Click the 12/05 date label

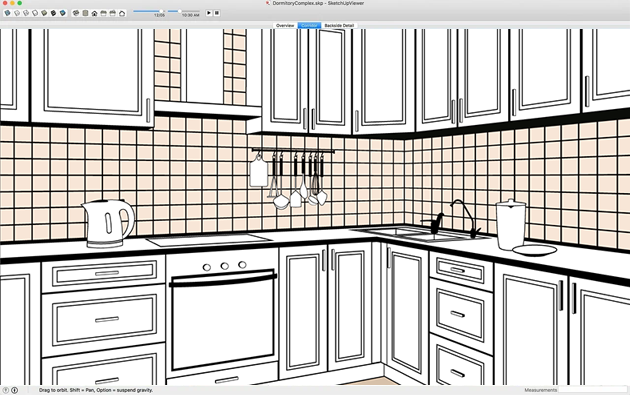(159, 15)
